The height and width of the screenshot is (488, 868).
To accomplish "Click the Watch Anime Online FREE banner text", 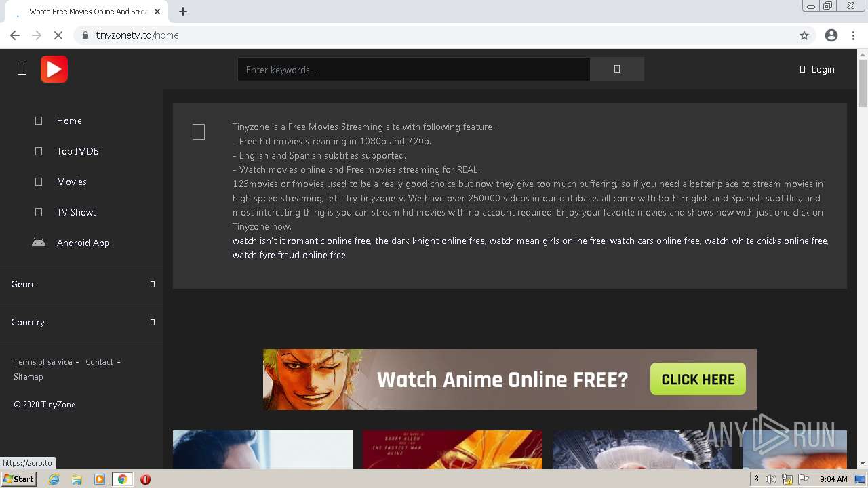I will coord(502,380).
